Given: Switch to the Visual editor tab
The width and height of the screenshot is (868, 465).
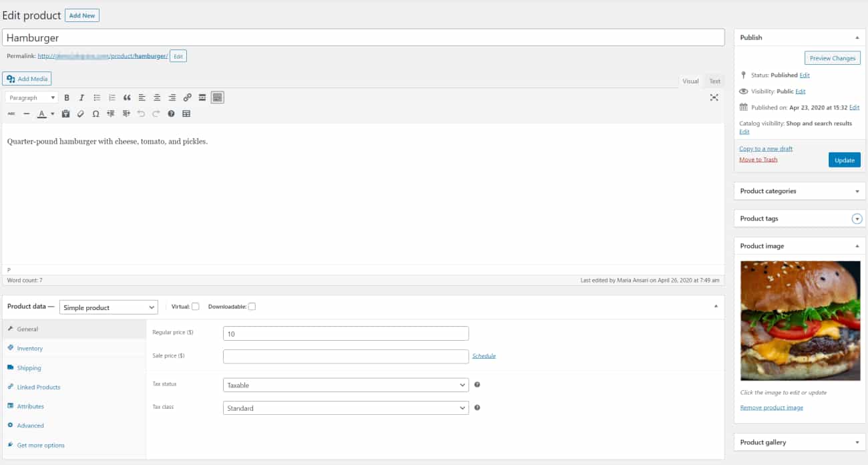Looking at the screenshot, I should 690,81.
